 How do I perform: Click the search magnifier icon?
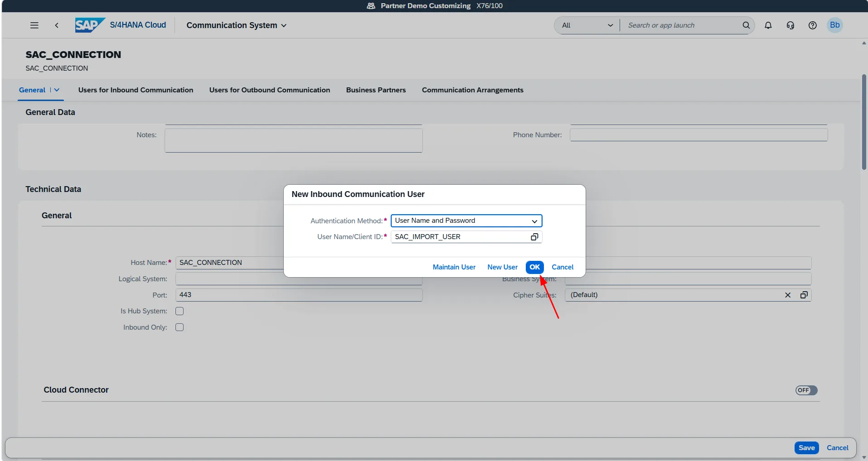click(746, 25)
